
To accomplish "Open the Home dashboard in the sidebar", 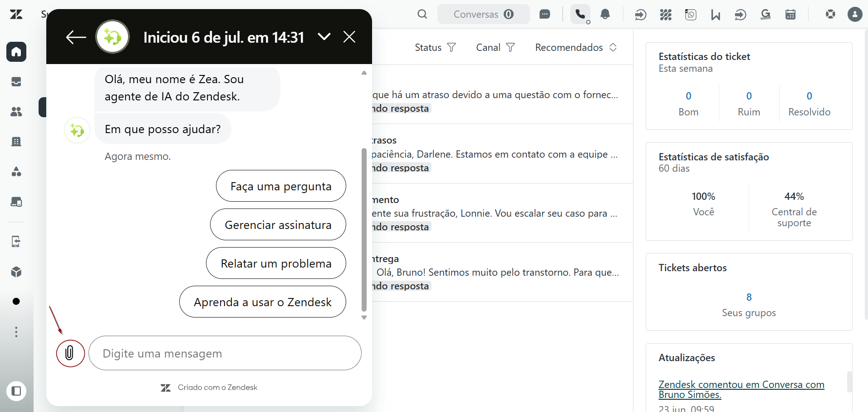I will [x=16, y=52].
